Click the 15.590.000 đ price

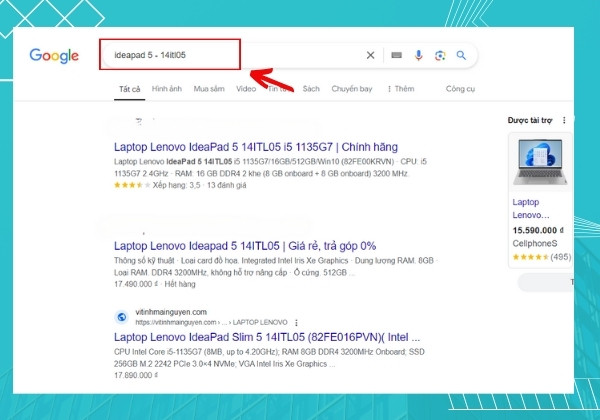[x=538, y=230]
